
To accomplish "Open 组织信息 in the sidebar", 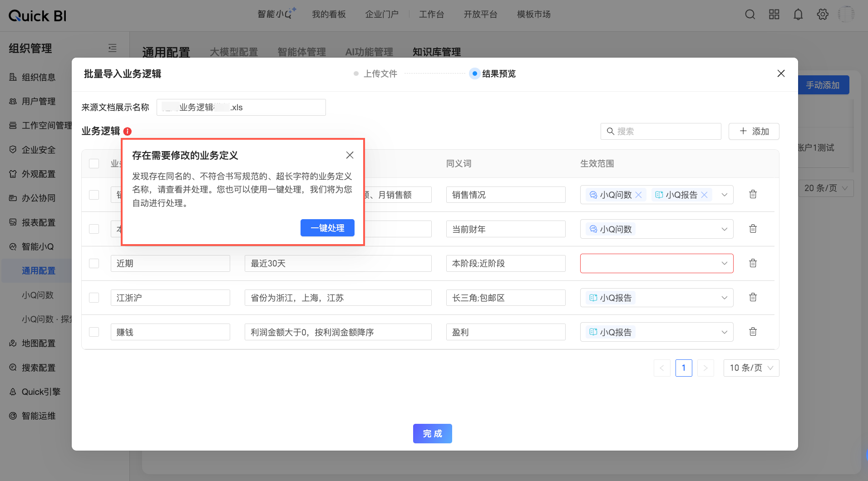I will pyautogui.click(x=39, y=77).
